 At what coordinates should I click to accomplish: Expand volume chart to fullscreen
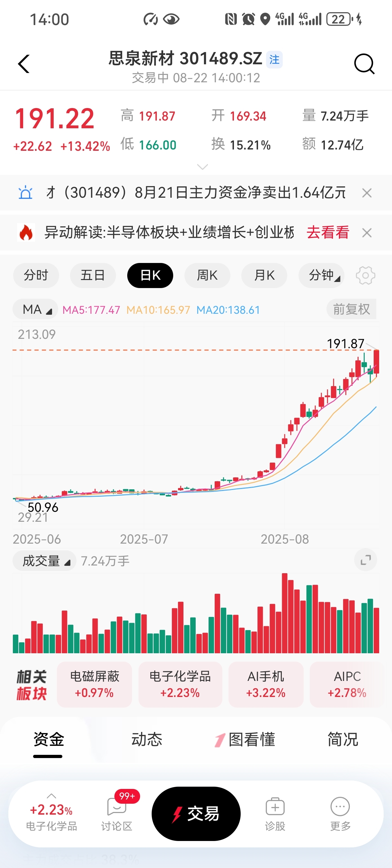point(365,560)
